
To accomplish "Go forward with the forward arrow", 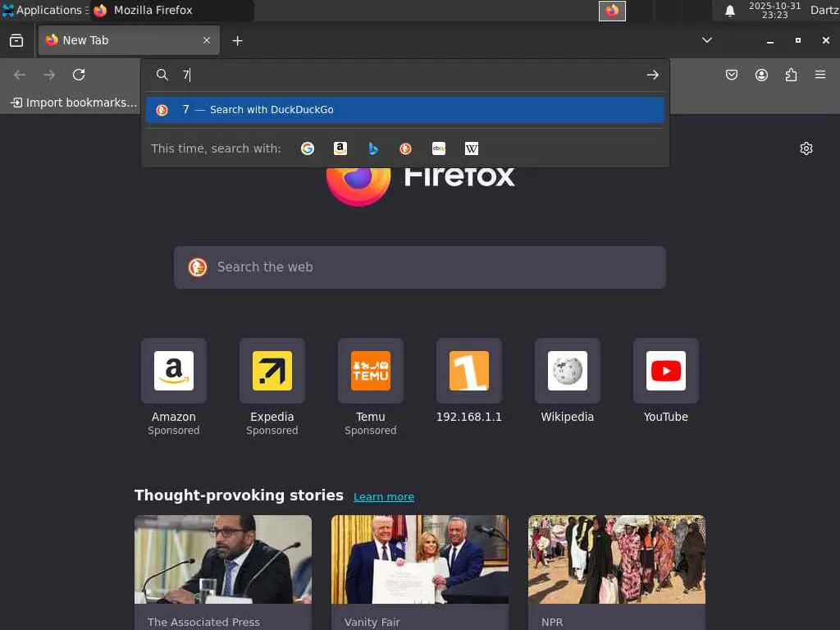I will tap(49, 75).
